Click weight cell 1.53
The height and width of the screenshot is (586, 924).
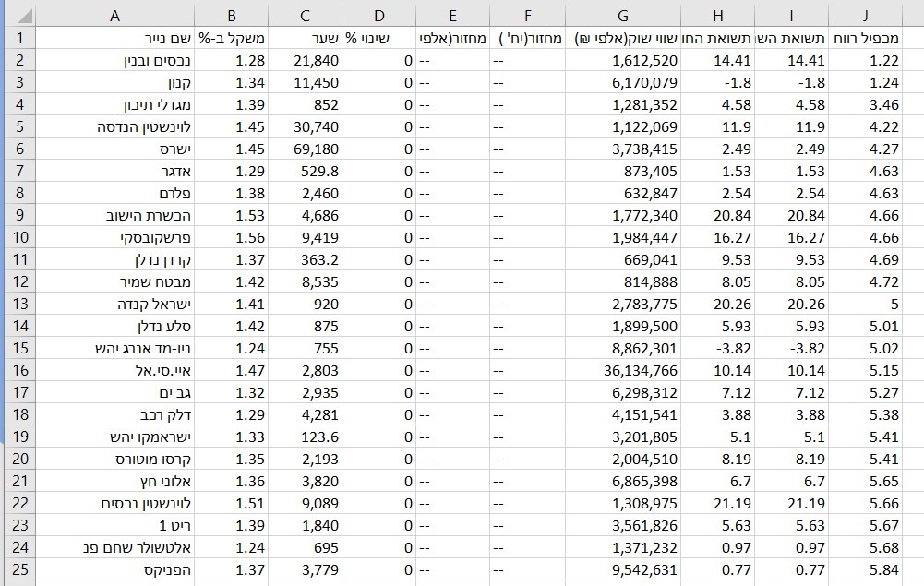[x=231, y=216]
